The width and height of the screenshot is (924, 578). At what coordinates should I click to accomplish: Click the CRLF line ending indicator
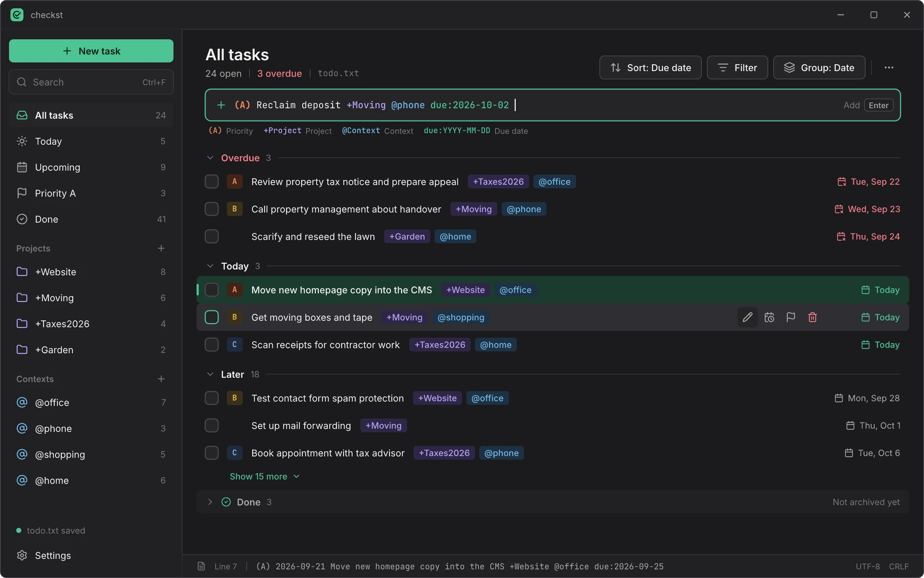pos(898,566)
